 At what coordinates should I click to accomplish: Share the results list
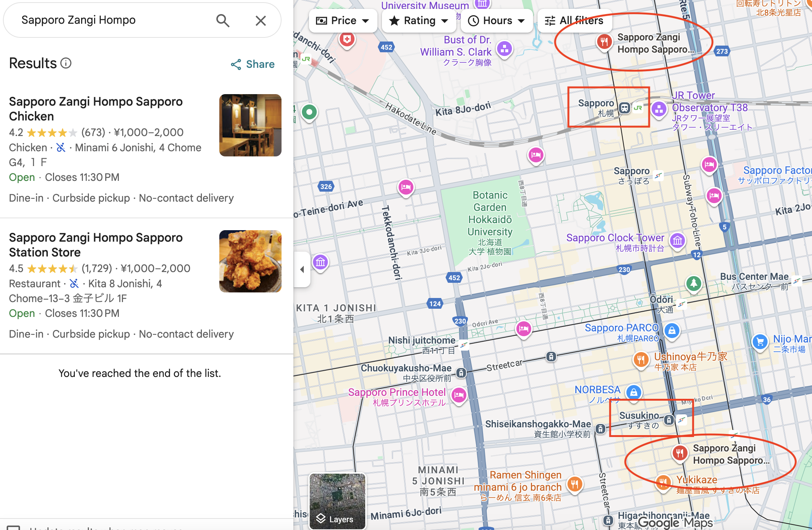point(253,64)
